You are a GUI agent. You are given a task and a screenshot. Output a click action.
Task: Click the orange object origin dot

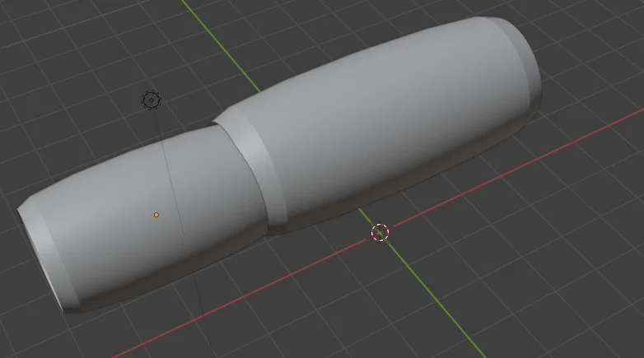[x=156, y=215]
